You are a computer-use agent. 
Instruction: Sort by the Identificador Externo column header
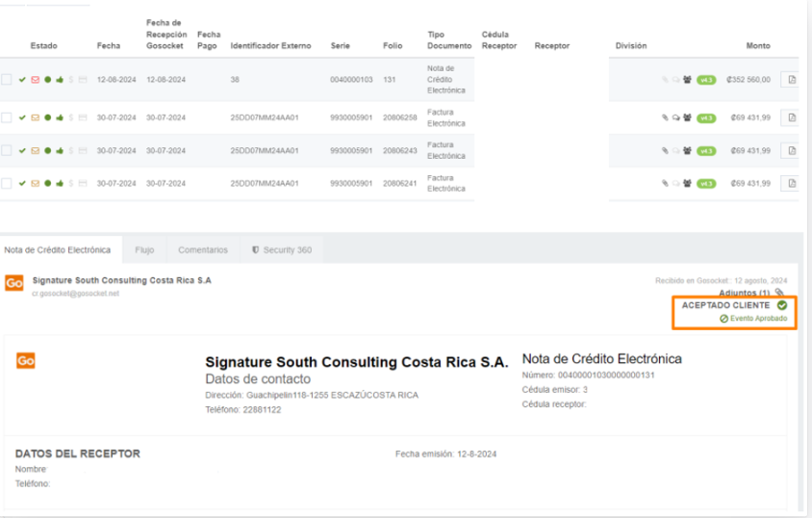[x=271, y=45]
